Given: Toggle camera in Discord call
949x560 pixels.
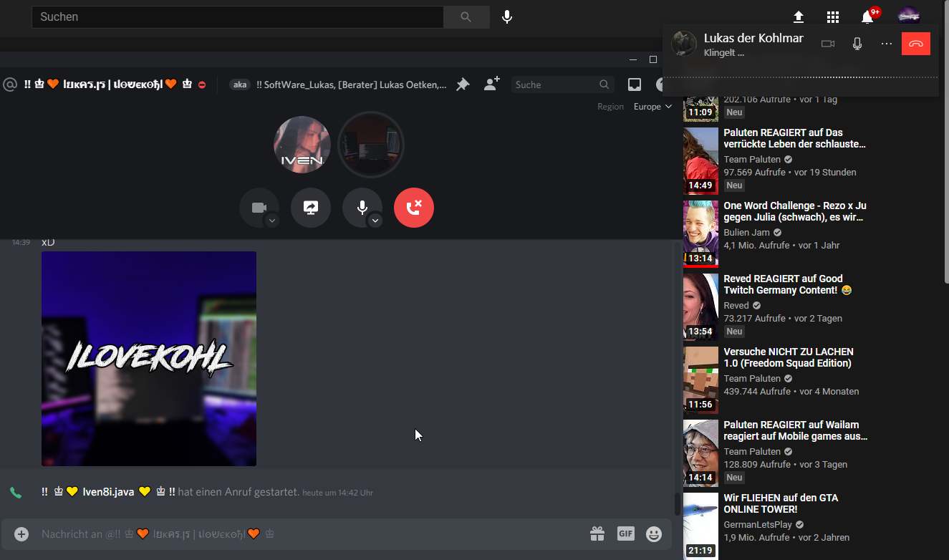Looking at the screenshot, I should coord(258,207).
